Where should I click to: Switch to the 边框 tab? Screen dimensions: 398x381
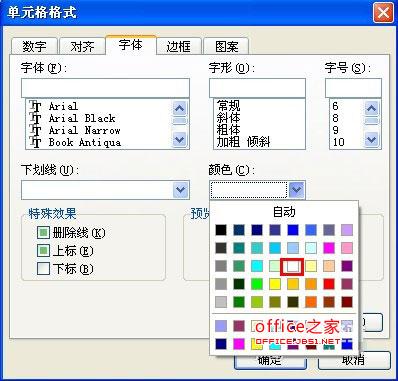(179, 46)
